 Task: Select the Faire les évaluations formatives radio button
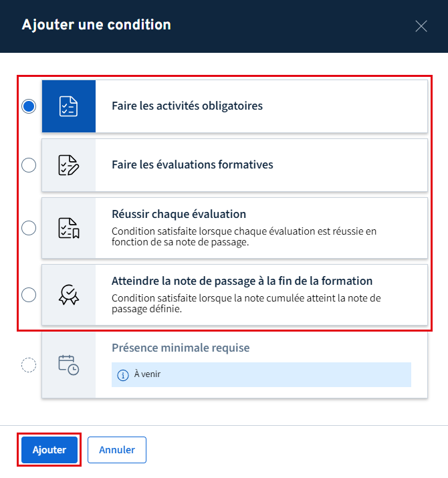click(x=29, y=165)
